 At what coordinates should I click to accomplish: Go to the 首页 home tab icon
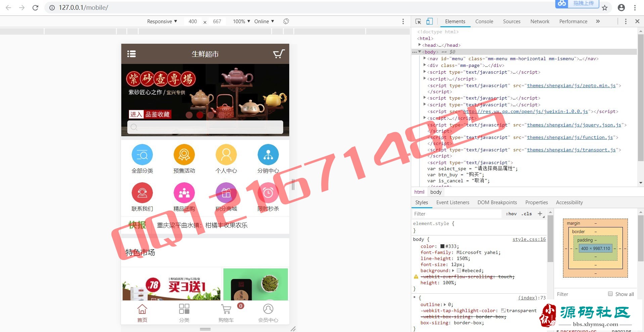[x=142, y=309]
